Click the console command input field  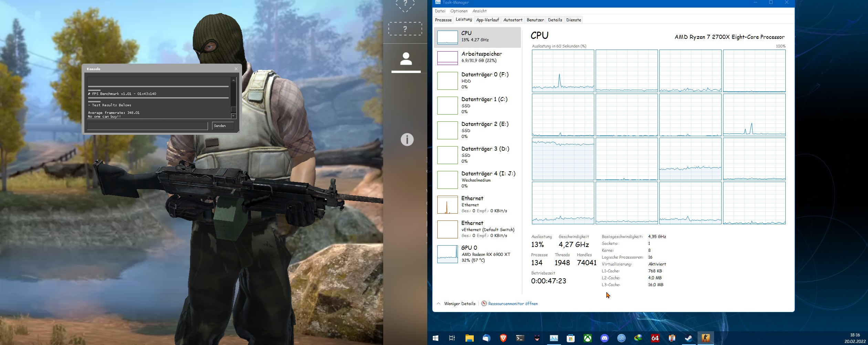pyautogui.click(x=147, y=126)
